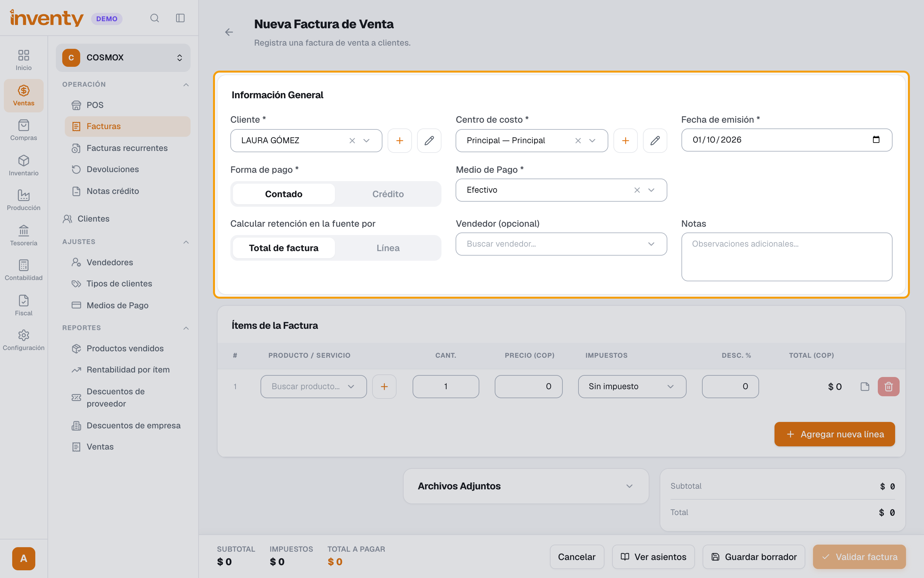Choose Línea retention option
924x578 pixels.
[x=388, y=248]
